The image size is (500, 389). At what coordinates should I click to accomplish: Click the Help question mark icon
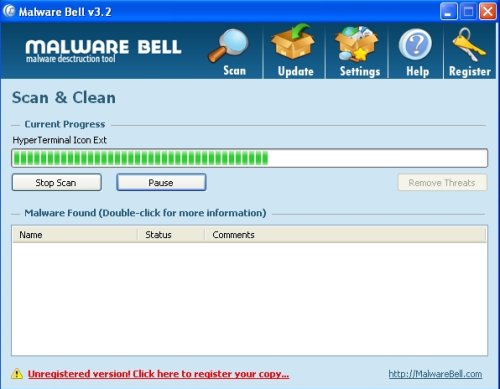coord(415,45)
